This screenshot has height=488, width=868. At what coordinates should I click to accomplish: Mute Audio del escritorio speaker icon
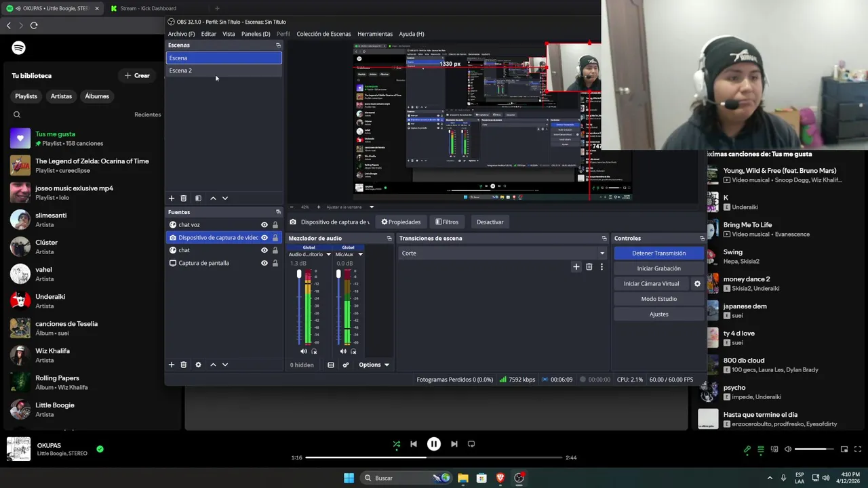[303, 351]
